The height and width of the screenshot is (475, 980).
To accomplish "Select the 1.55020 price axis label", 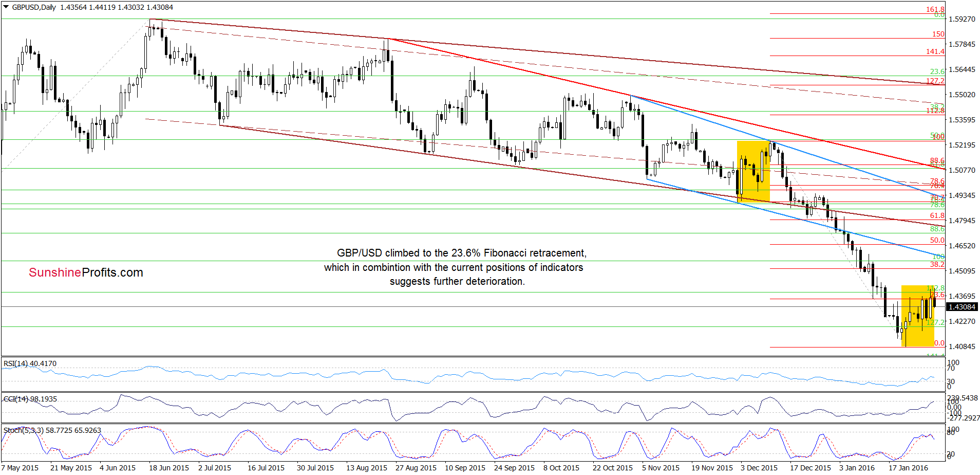I will (x=962, y=95).
